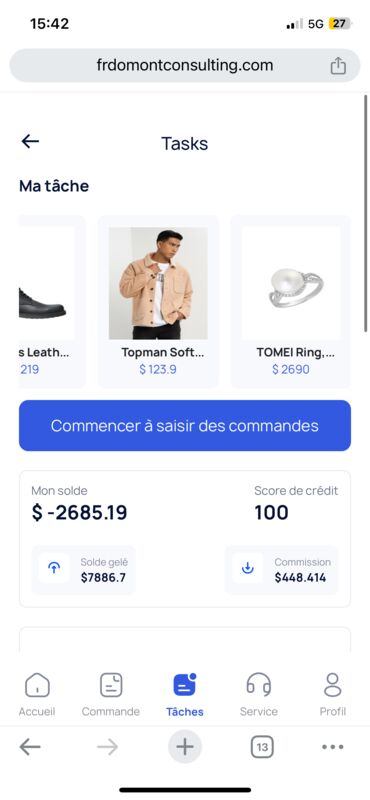Tap the back arrow beside Tasks title
Screen dimensions: 370x800
click(30, 141)
